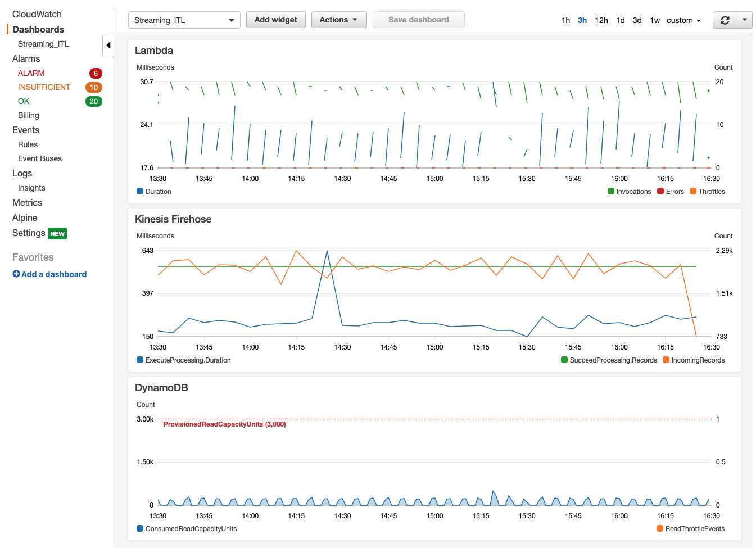This screenshot has height=548, width=756.
Task: Open the Actions dropdown menu
Action: (339, 20)
